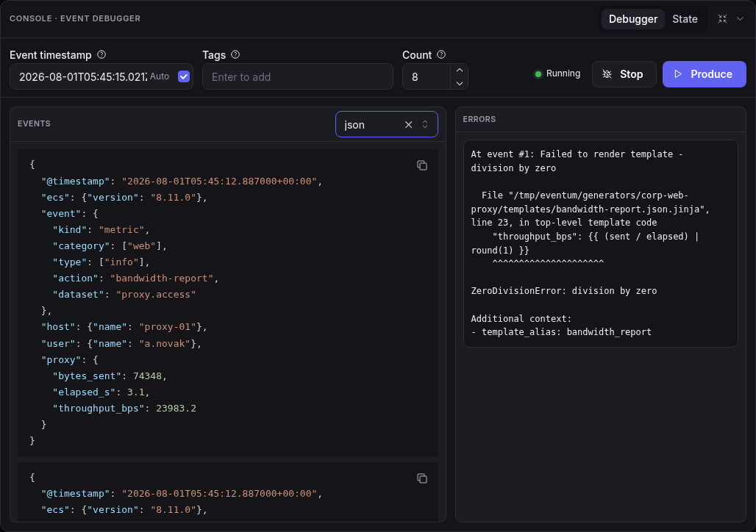Focus the Tags input field
Screen dimensions: 756x532
pos(298,76)
